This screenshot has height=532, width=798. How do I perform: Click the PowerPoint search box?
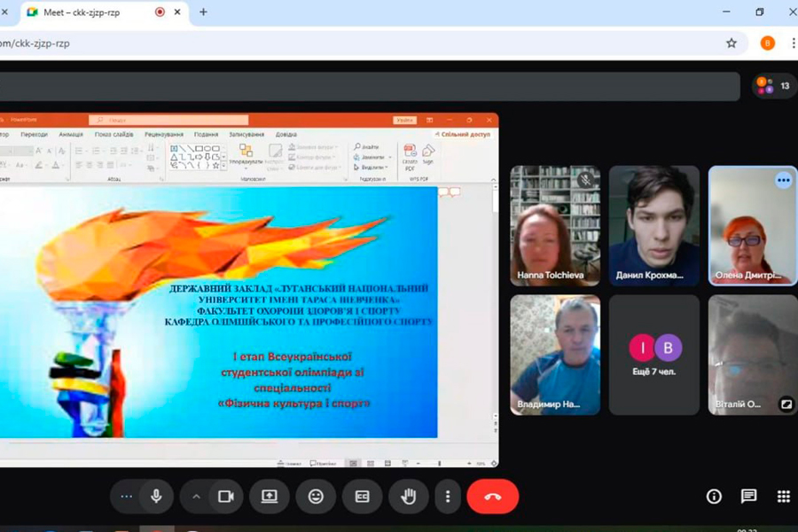168,120
